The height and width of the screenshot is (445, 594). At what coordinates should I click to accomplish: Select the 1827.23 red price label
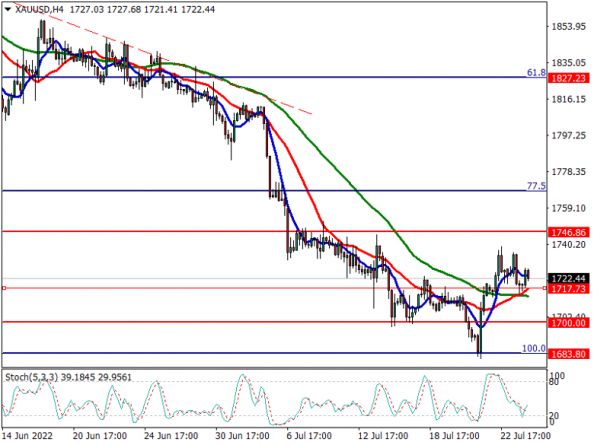pyautogui.click(x=569, y=78)
